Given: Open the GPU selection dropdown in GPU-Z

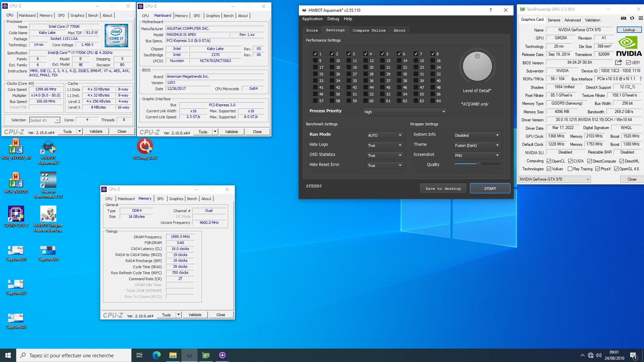Looking at the screenshot, I should coord(554,179).
